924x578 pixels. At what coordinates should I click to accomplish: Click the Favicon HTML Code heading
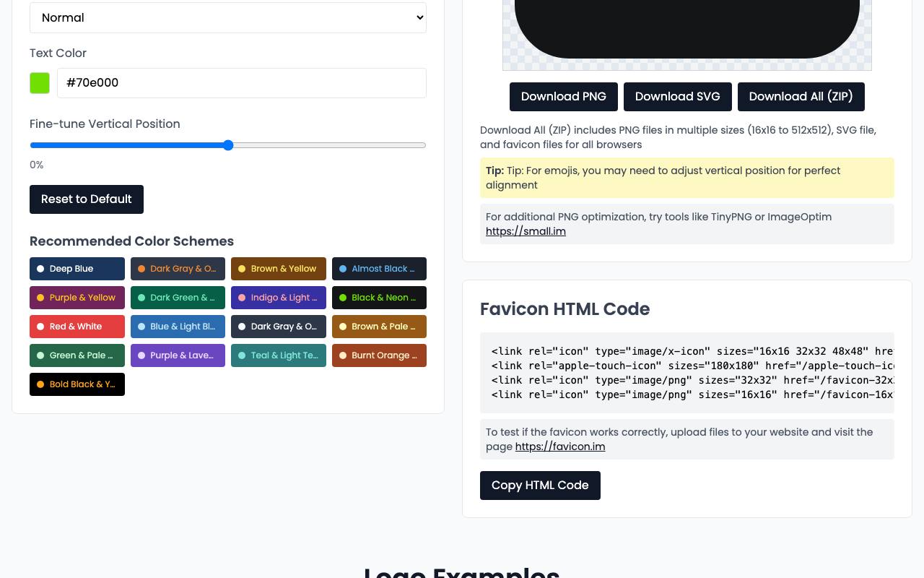click(565, 309)
